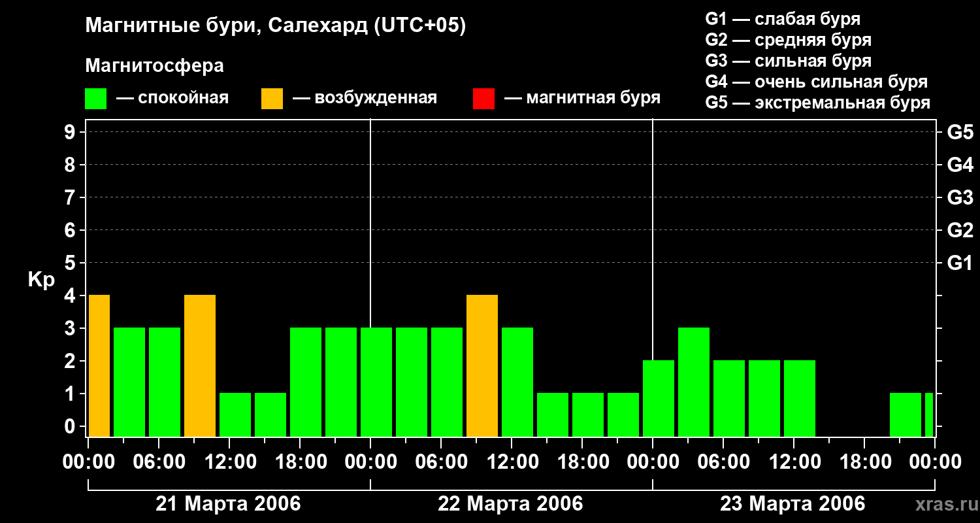The height and width of the screenshot is (523, 980).
Task: Click the title 'Магнитные бури, Салехард (UTC+05)'
Action: pyautogui.click(x=276, y=26)
